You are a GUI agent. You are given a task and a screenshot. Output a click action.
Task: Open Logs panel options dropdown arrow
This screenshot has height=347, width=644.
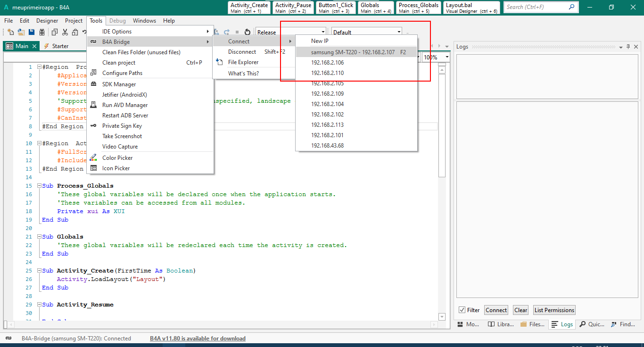click(x=620, y=47)
